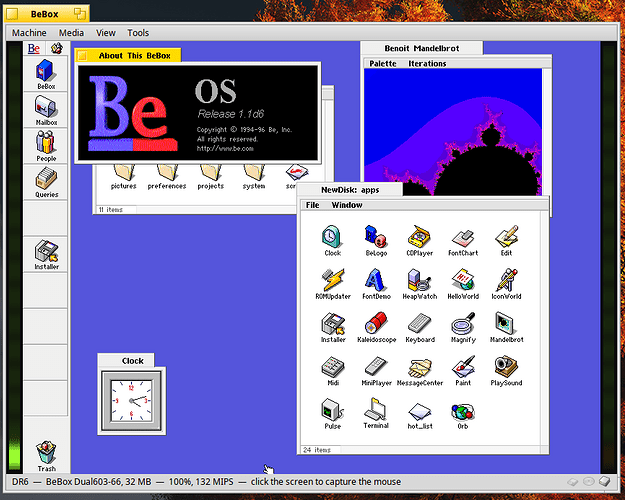The height and width of the screenshot is (500, 625).
Task: Click the apps window vertical scrollbar
Action: point(544,329)
